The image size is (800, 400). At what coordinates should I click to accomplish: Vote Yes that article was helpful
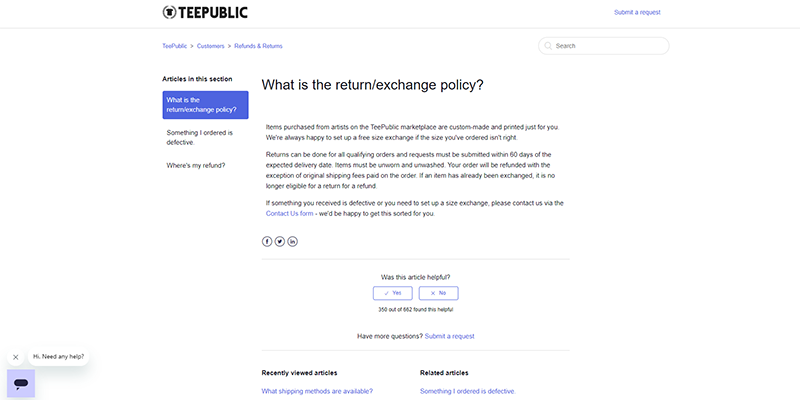pos(392,293)
